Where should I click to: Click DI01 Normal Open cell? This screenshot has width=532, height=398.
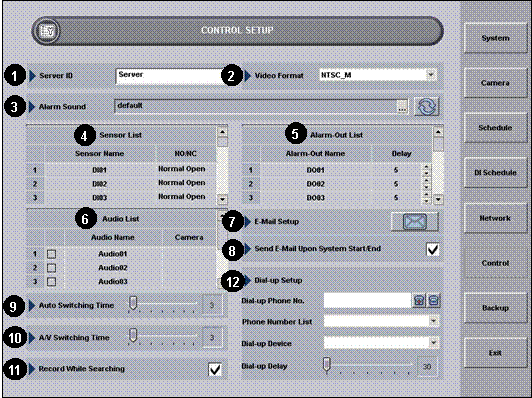pos(182,169)
